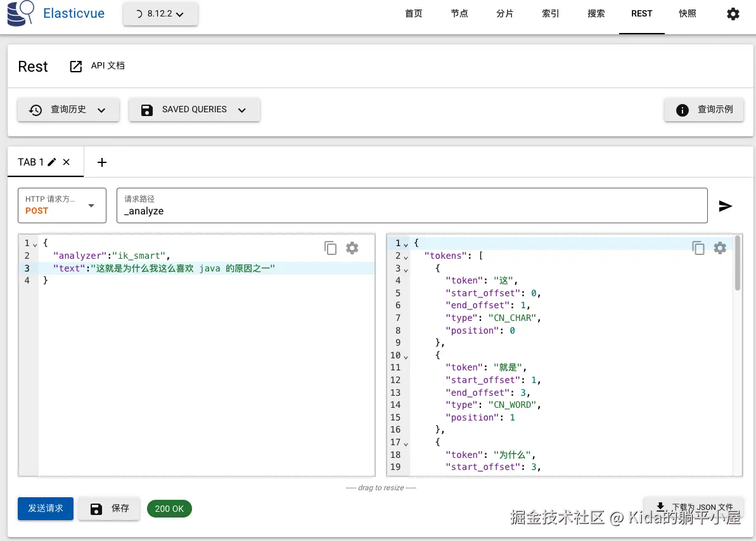Click the response panel vertical scrollbar
The width and height of the screenshot is (756, 541).
click(737, 263)
